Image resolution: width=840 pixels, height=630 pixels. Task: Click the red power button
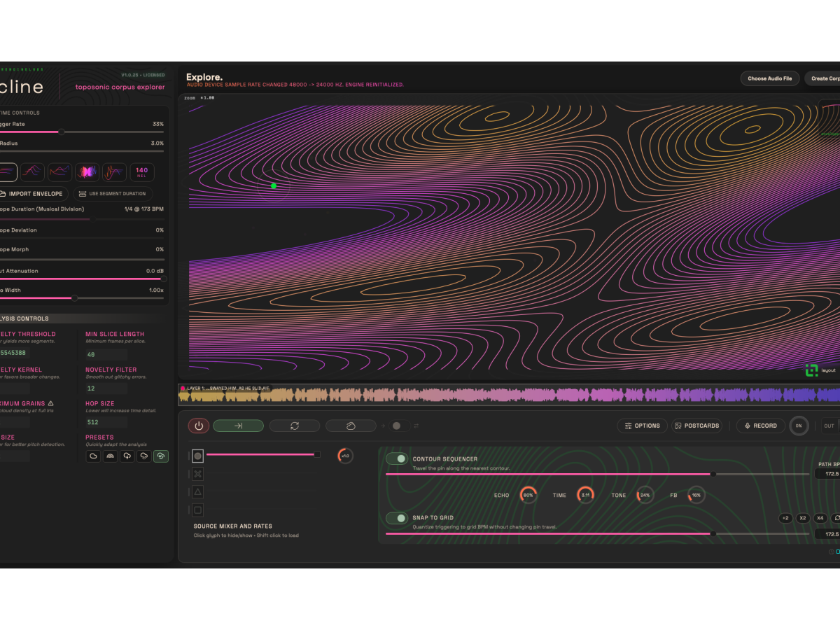tap(199, 426)
